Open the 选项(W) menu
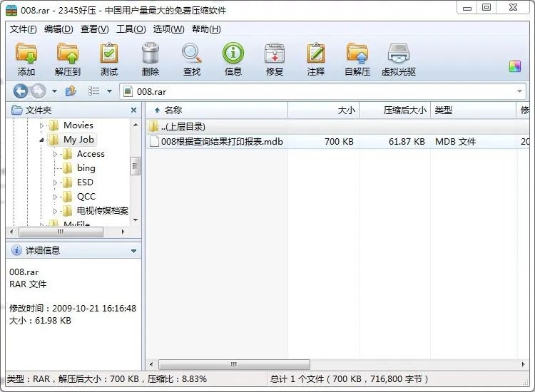Viewport: 535px width, 392px height. click(x=168, y=29)
